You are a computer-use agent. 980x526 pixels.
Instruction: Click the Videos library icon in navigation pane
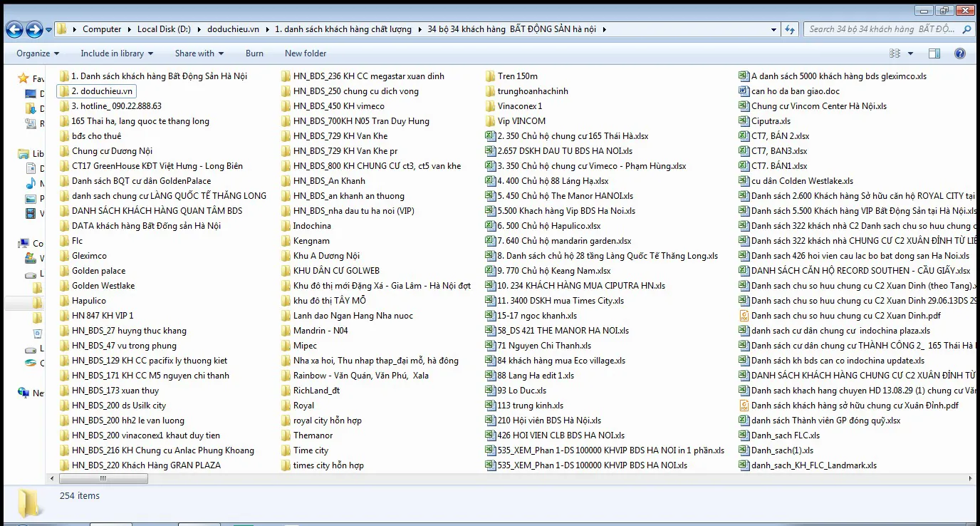point(31,213)
